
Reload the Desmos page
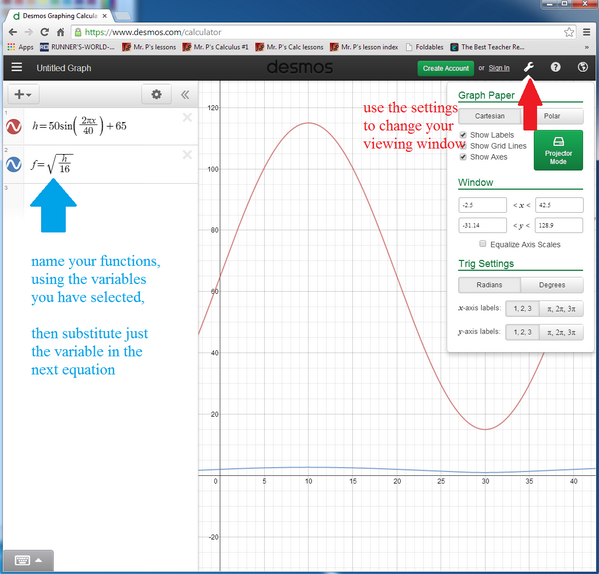pyautogui.click(x=45, y=32)
